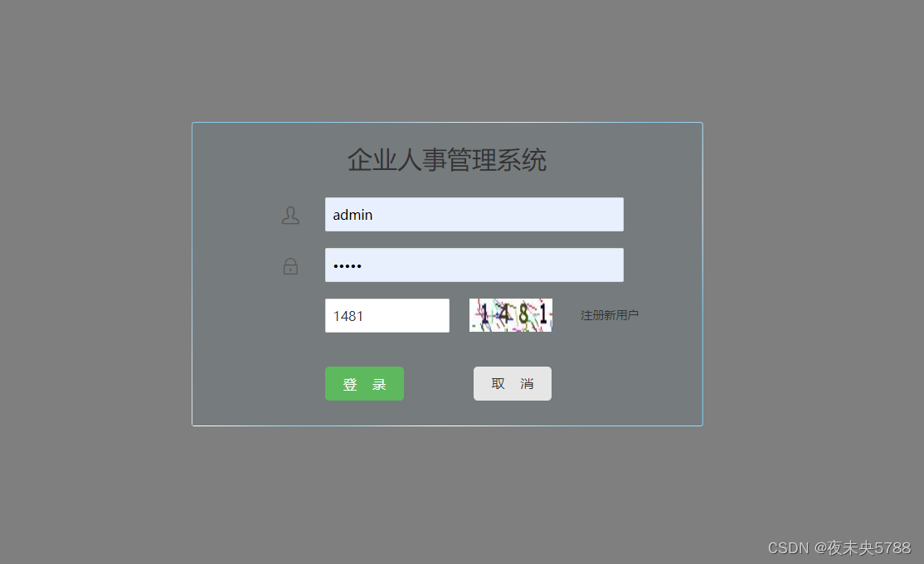The image size is (924, 564).
Task: Focus the username field containing admin
Action: coord(474,215)
